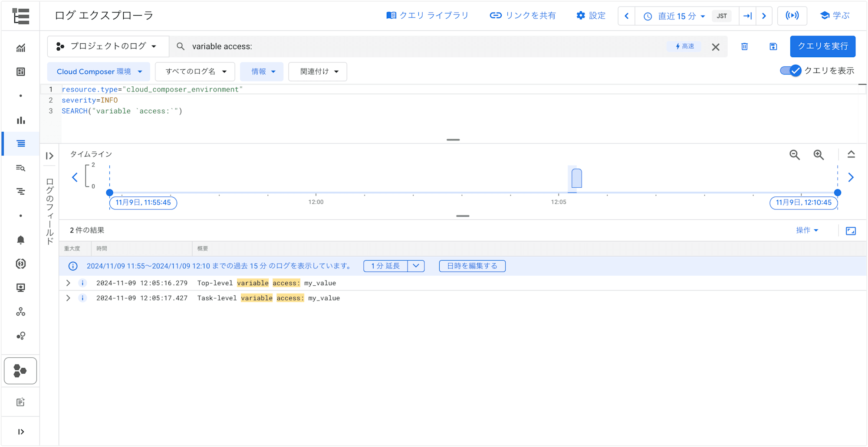Select the histogram bar near 12:05

coord(577,179)
